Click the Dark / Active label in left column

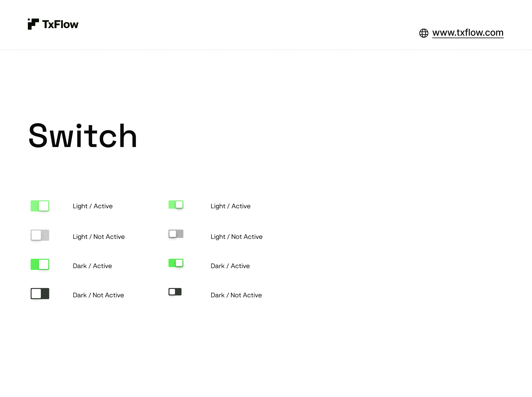pyautogui.click(x=92, y=266)
